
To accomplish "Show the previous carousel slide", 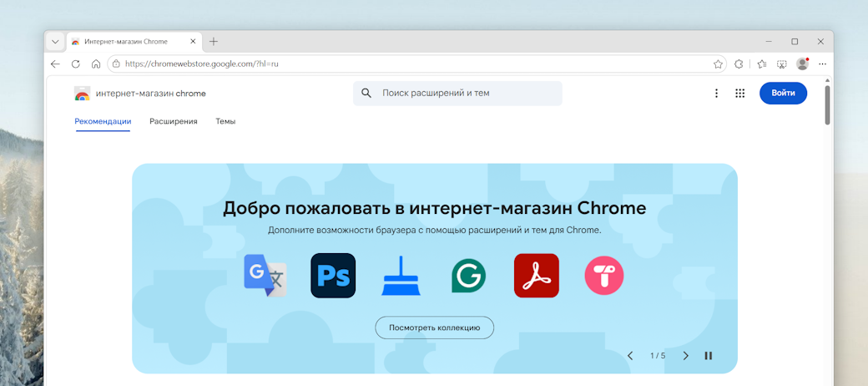I will [630, 356].
